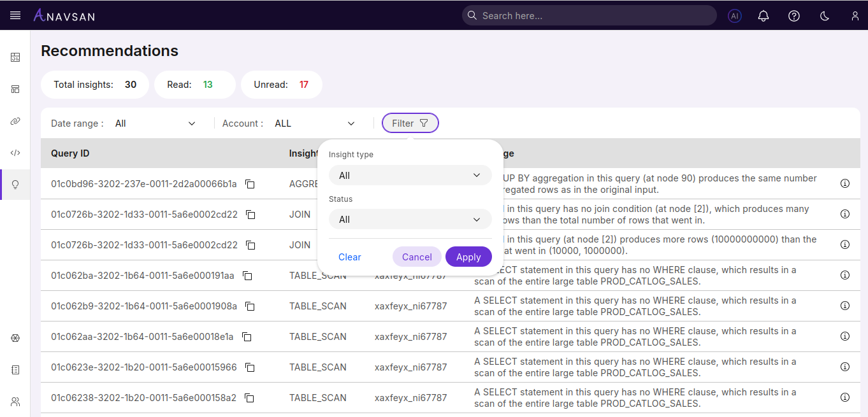Expand the Account dropdown
The image size is (868, 417).
314,124
